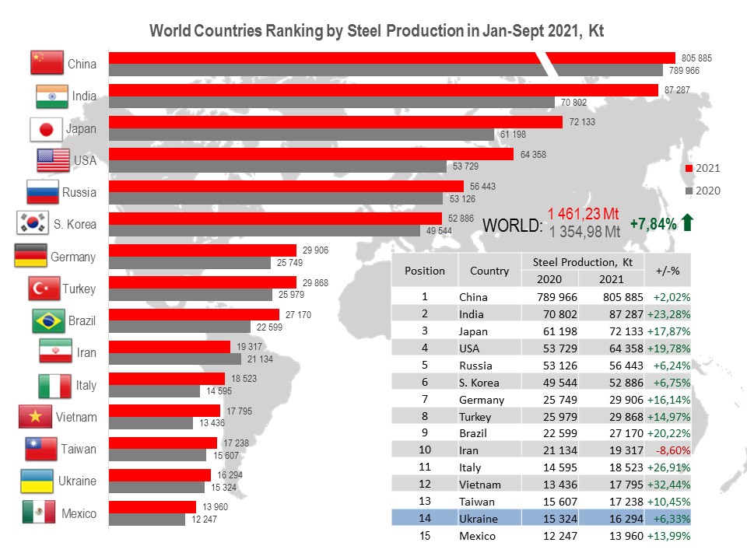747x560 pixels.
Task: Click the gray 2020 legend swatch
Action: (x=688, y=191)
